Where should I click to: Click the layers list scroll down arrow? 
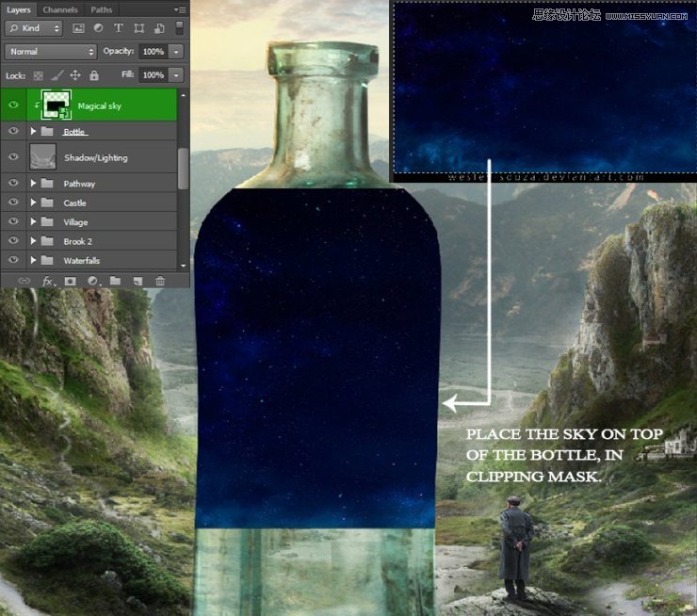[183, 266]
